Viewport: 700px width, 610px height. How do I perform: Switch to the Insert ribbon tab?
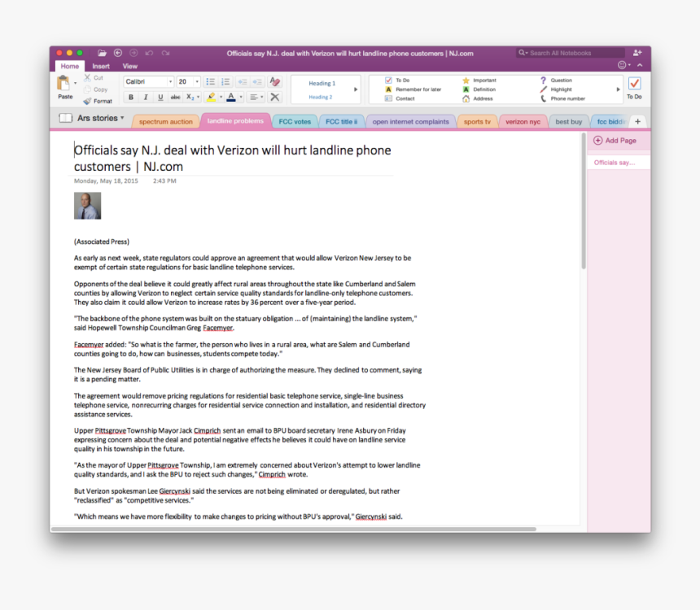click(101, 67)
